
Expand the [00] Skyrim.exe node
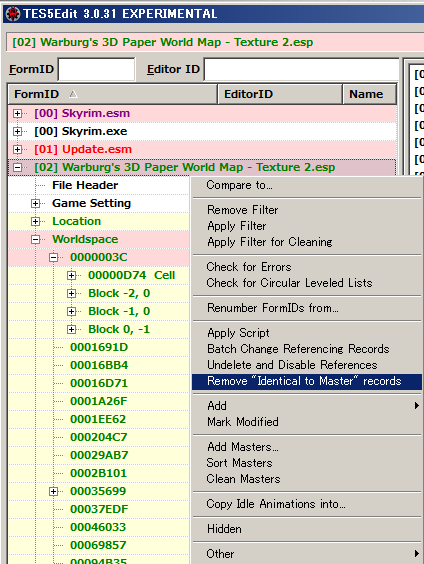(x=17, y=131)
